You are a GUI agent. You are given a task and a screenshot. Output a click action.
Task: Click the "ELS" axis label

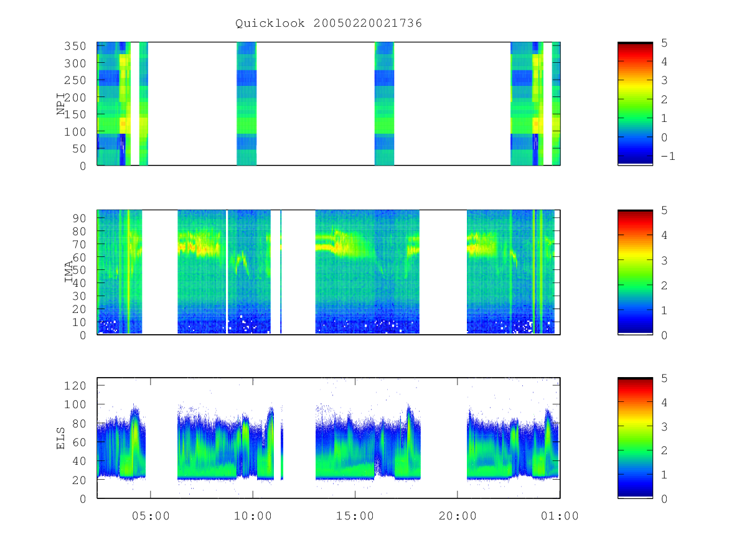tap(61, 438)
